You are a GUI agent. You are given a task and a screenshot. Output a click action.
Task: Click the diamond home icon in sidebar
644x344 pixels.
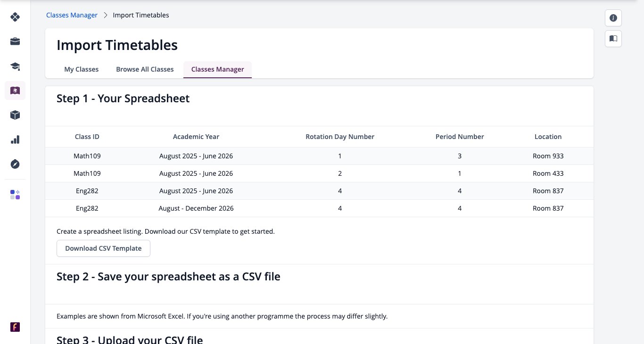pos(15,17)
